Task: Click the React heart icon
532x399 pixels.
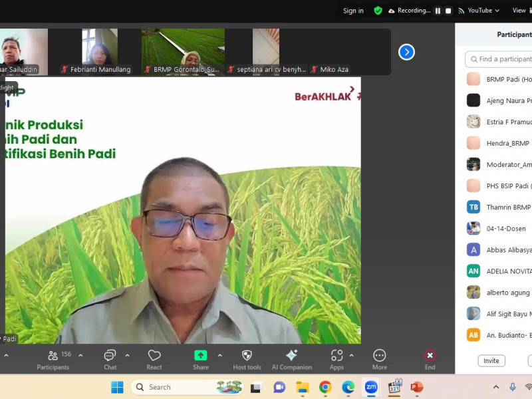Action: pos(154,356)
